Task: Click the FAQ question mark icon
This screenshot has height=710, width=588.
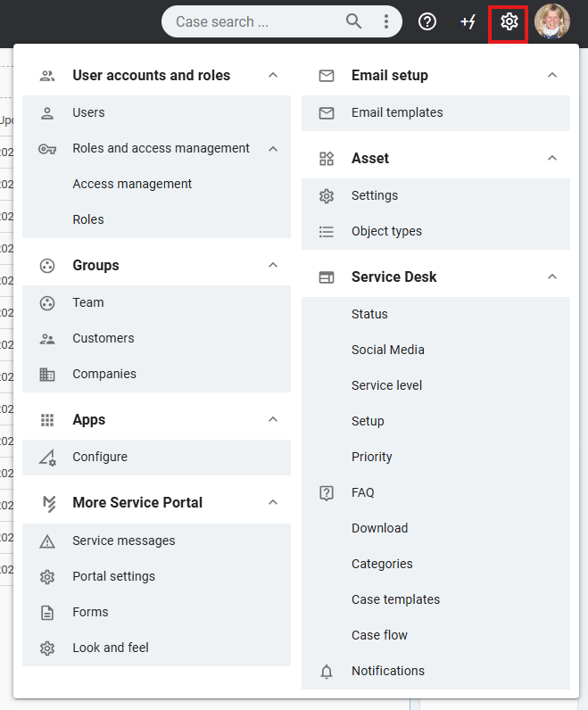Action: 327,492
